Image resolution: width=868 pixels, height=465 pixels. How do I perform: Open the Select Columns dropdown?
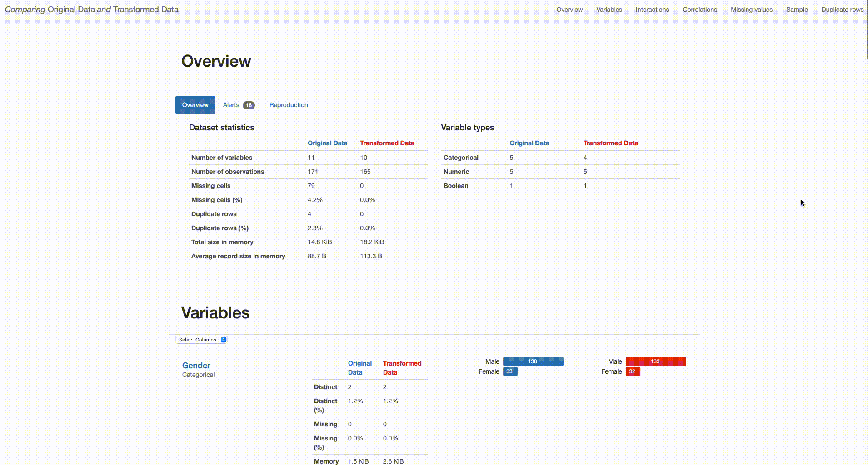[x=201, y=340]
